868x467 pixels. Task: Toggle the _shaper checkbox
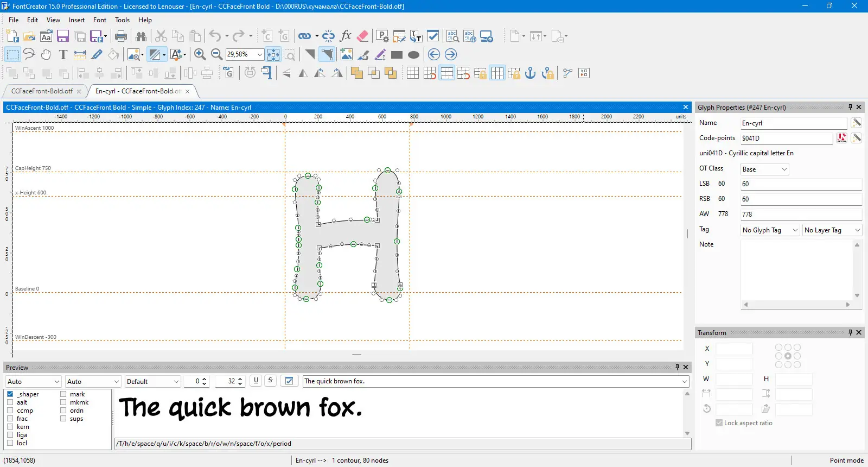(10, 394)
